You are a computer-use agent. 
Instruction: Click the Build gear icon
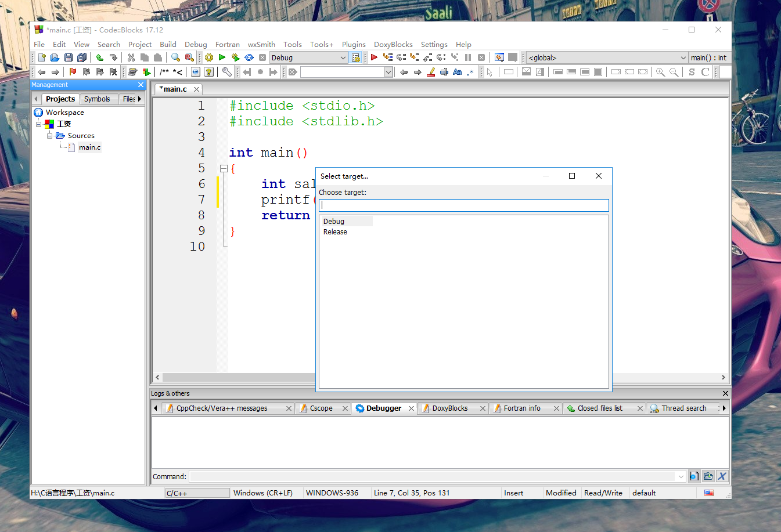209,57
